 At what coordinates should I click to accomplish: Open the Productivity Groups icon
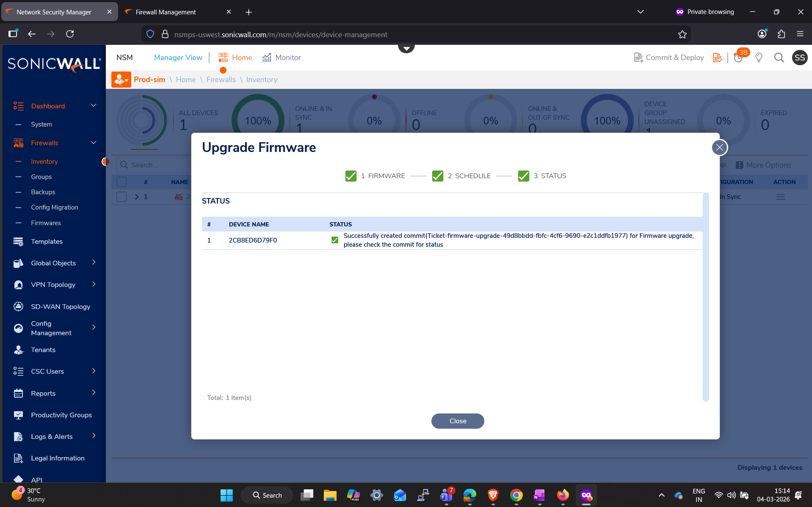click(x=18, y=415)
